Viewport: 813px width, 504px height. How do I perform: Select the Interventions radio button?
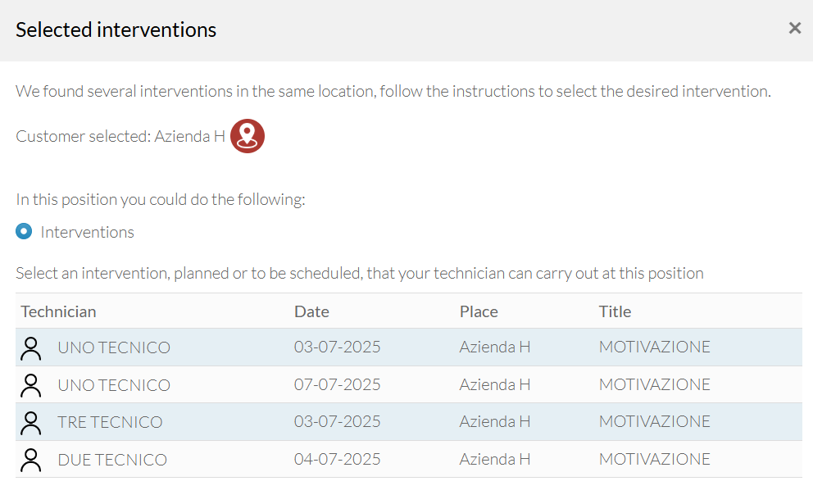click(24, 231)
